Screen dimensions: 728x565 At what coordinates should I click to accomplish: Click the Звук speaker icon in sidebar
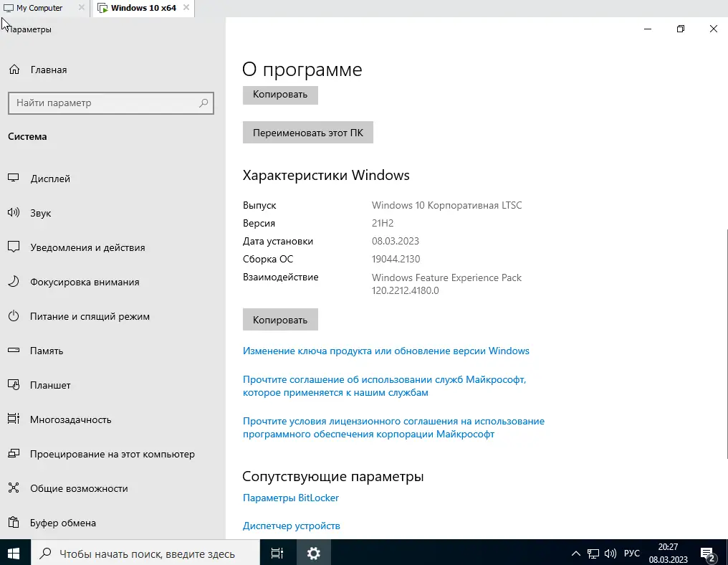point(14,213)
